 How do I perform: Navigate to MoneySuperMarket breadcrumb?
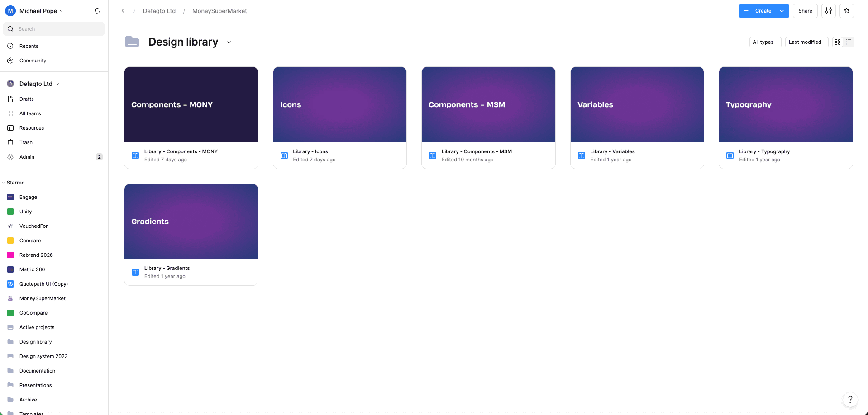click(x=219, y=11)
